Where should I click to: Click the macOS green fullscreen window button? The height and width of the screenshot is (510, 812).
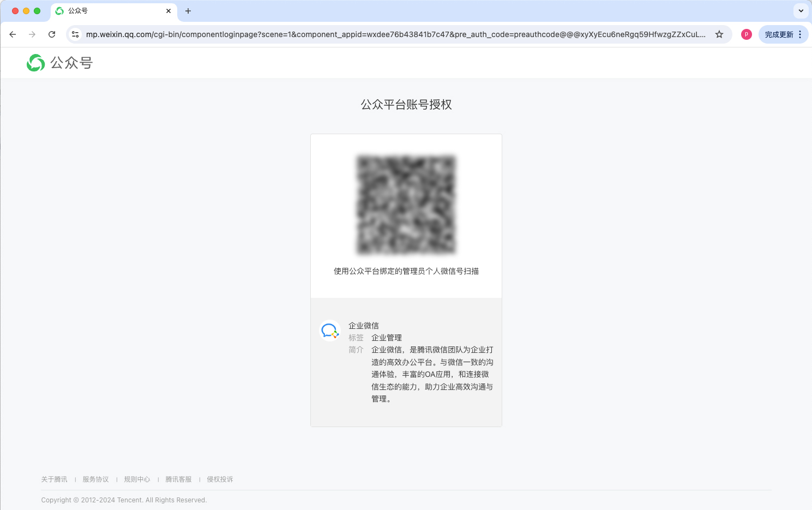(37, 11)
